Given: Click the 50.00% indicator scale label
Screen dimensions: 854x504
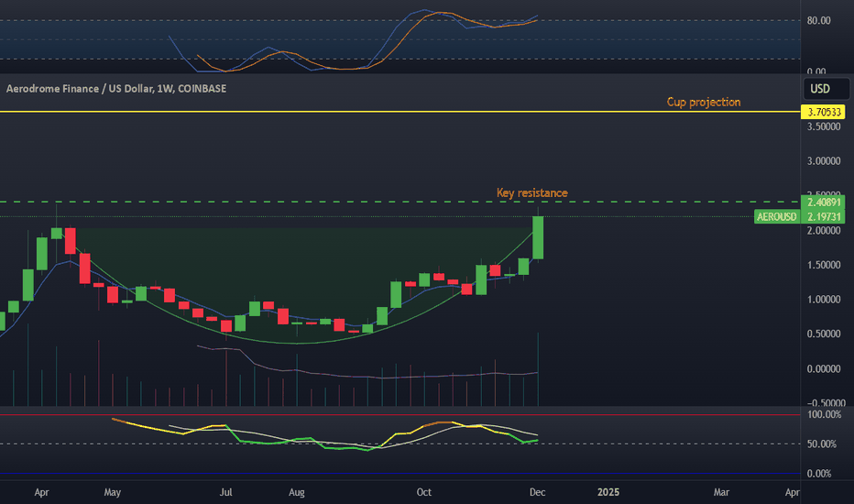Looking at the screenshot, I should pos(822,444).
